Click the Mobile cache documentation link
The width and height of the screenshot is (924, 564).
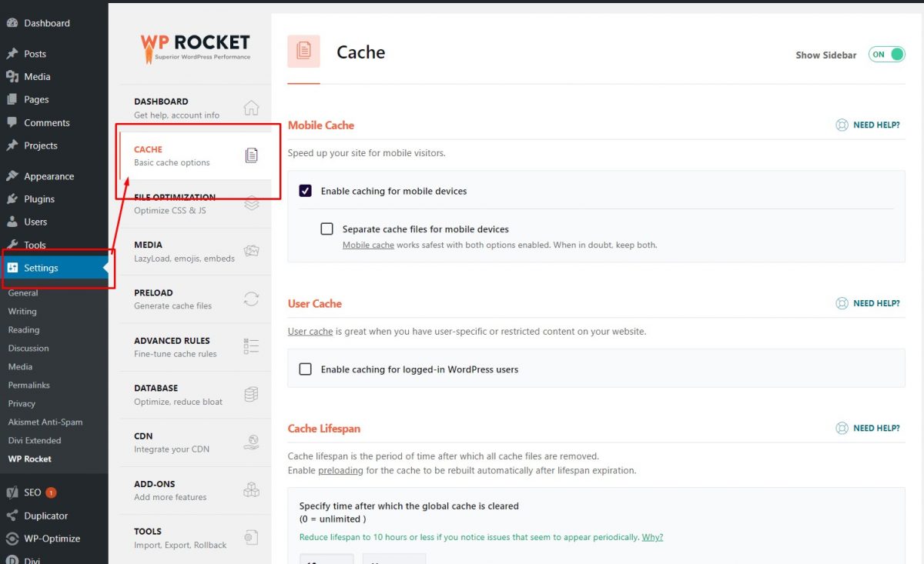click(x=368, y=245)
